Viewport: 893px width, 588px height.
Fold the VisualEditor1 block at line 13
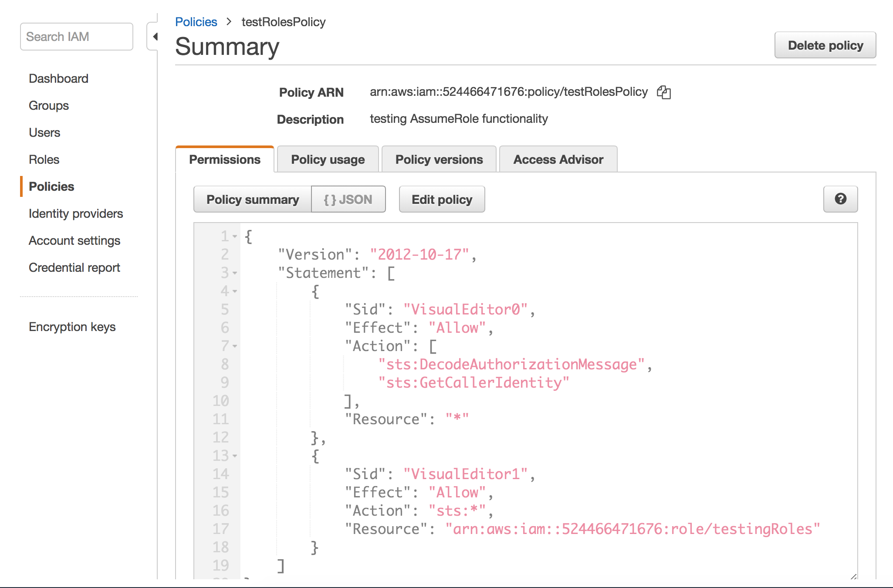234,456
